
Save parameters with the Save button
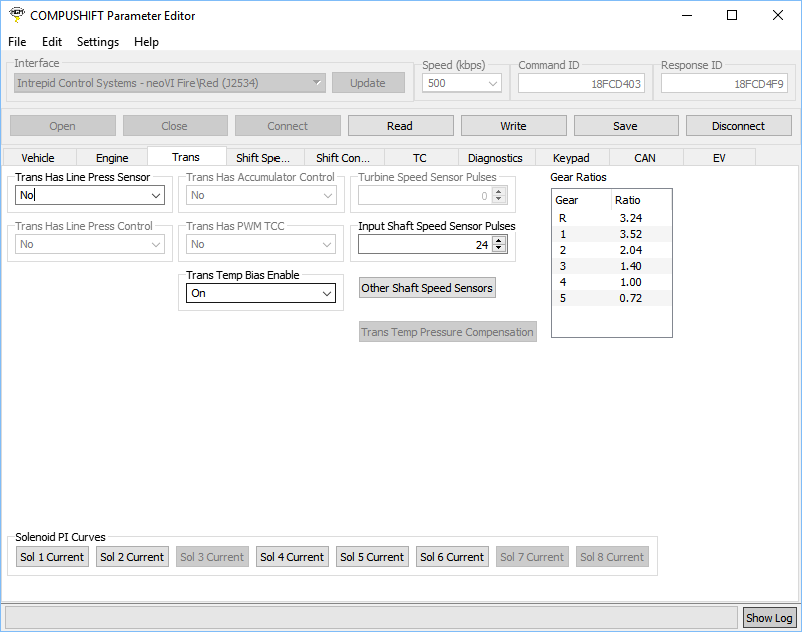(x=626, y=126)
